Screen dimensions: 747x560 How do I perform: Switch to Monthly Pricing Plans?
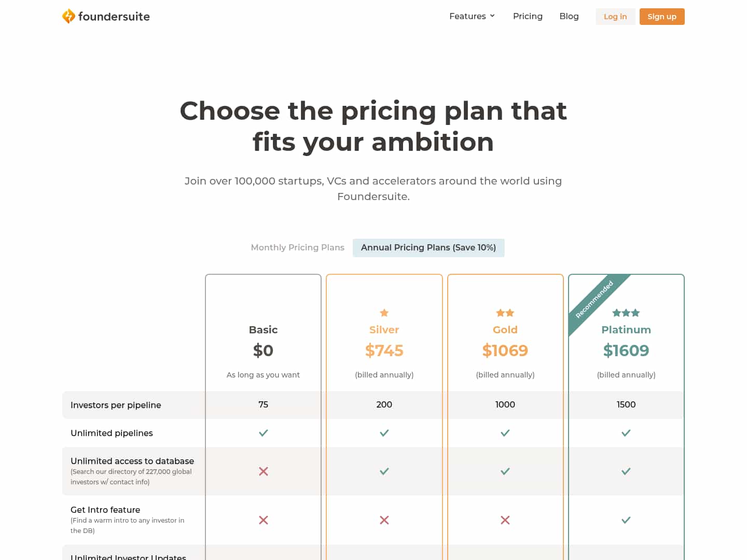click(298, 248)
